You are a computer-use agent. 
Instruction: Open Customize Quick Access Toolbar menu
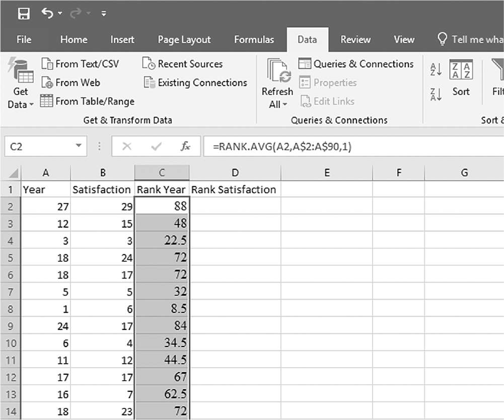[x=104, y=14]
